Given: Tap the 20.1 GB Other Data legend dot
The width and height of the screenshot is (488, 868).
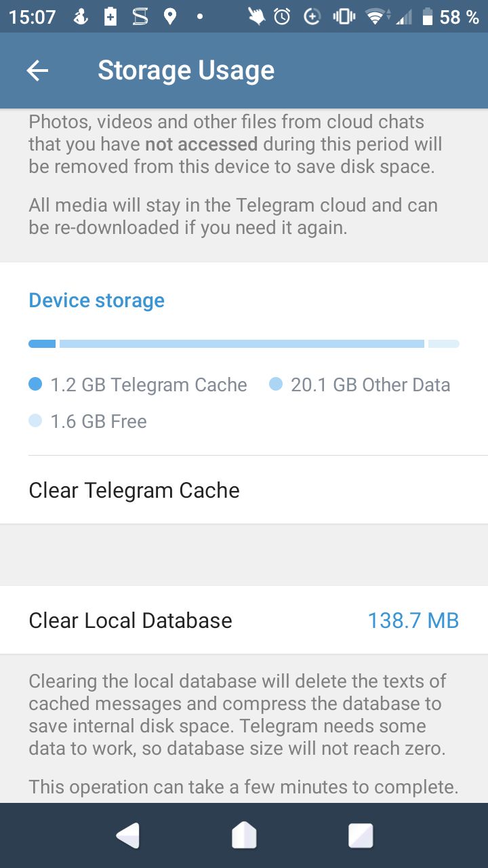Looking at the screenshot, I should point(276,384).
